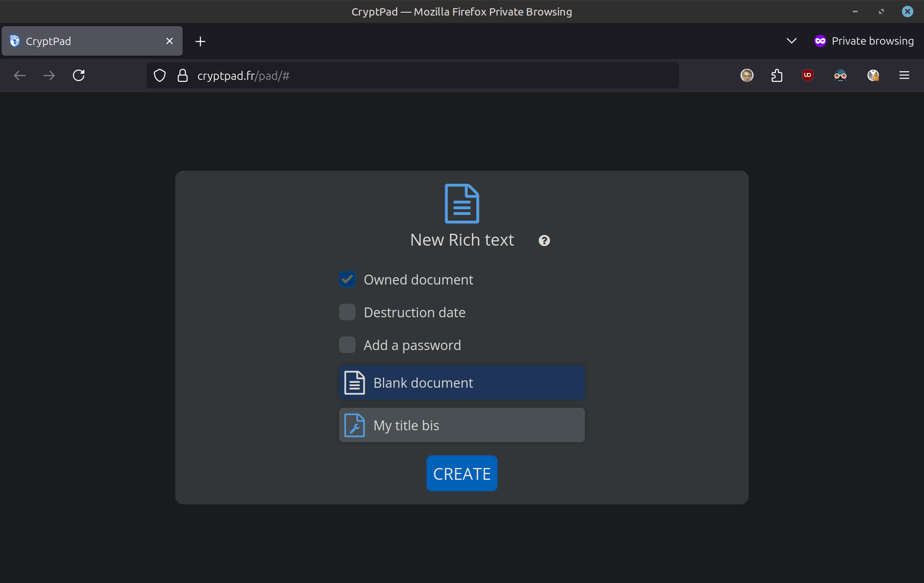Click the glasses-face extension icon
Screen dimensions: 924x583
point(840,75)
